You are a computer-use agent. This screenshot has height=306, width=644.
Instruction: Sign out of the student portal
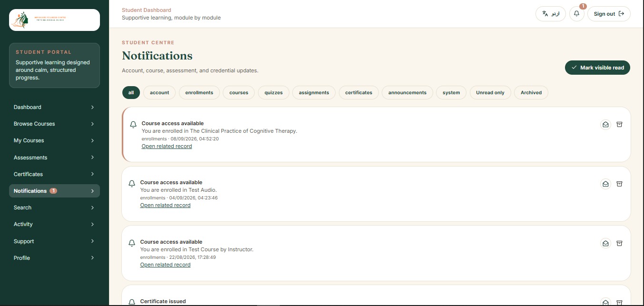(609, 14)
